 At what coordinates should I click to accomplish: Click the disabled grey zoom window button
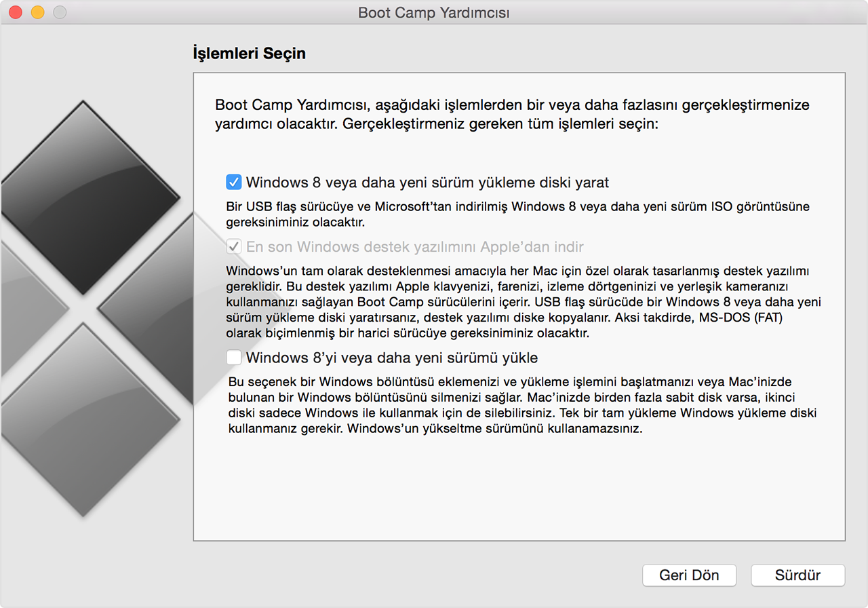pos(60,12)
